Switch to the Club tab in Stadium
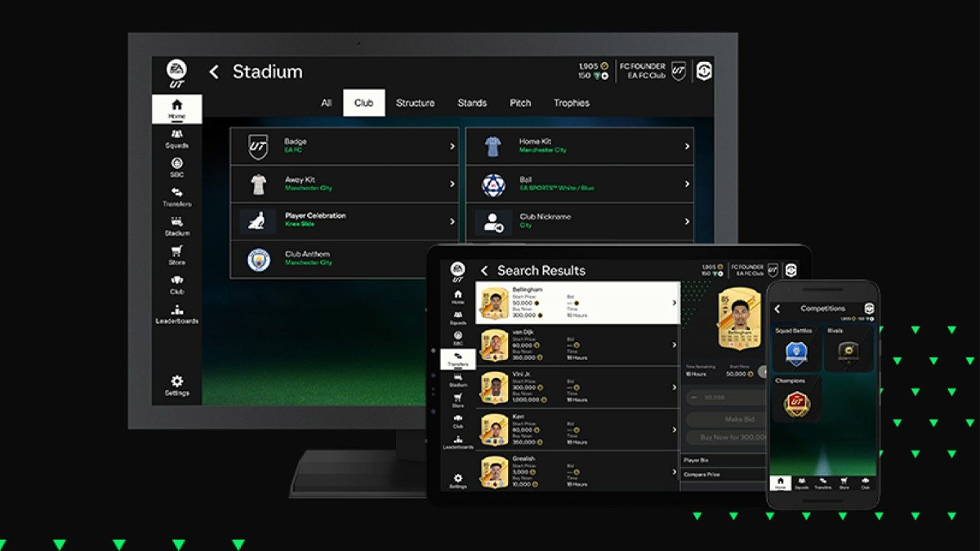Screen dimensions: 980x551 pyautogui.click(x=363, y=103)
